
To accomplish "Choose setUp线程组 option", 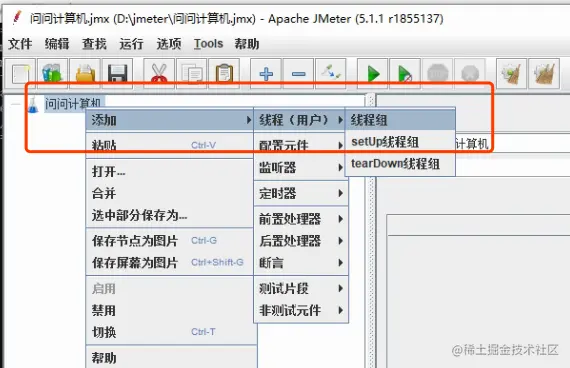I will click(x=400, y=142).
